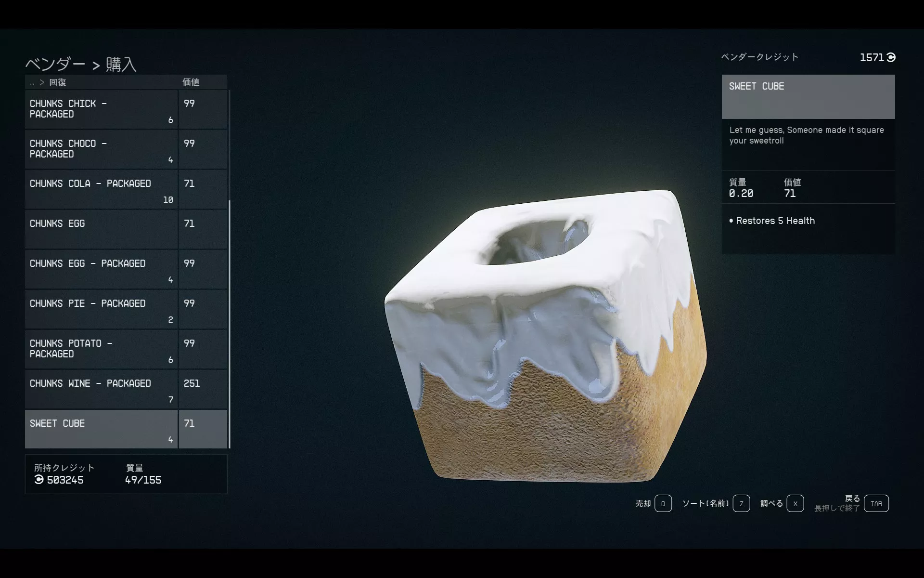Click the 回復 category breadcrumb
The image size is (924, 578).
(x=58, y=82)
